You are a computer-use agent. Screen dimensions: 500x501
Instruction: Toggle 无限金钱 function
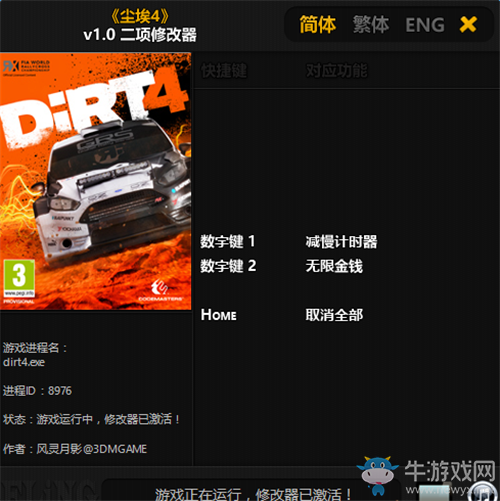334,266
